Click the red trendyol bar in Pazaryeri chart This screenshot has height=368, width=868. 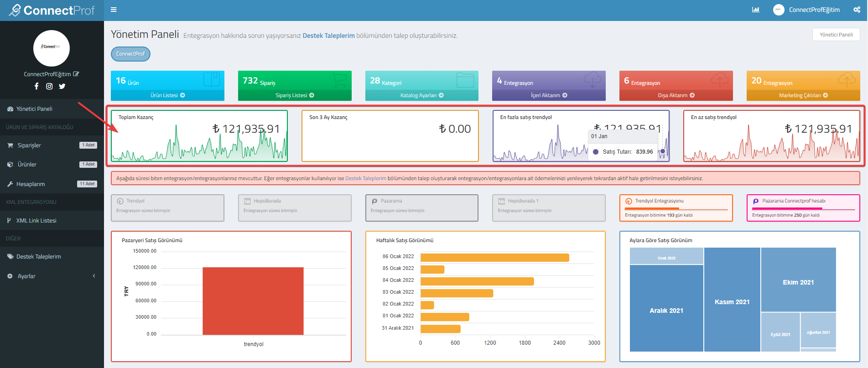tap(253, 301)
